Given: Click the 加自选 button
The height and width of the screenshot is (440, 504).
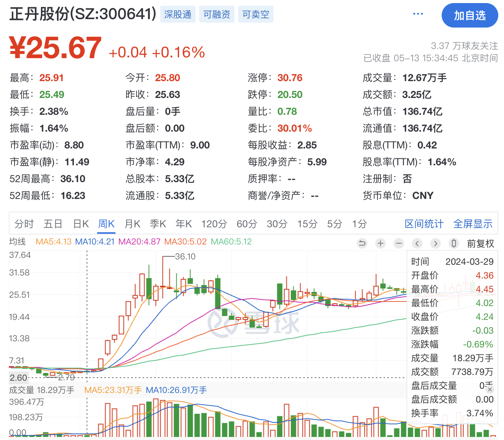Looking at the screenshot, I should click(x=469, y=16).
